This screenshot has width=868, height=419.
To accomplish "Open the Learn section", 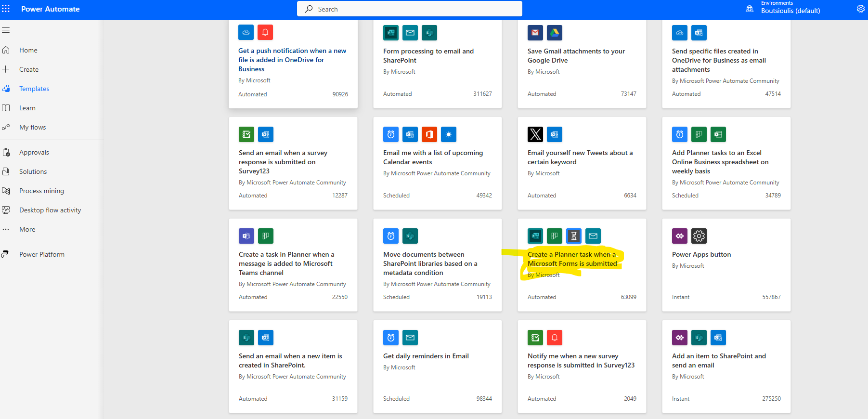I will (27, 108).
